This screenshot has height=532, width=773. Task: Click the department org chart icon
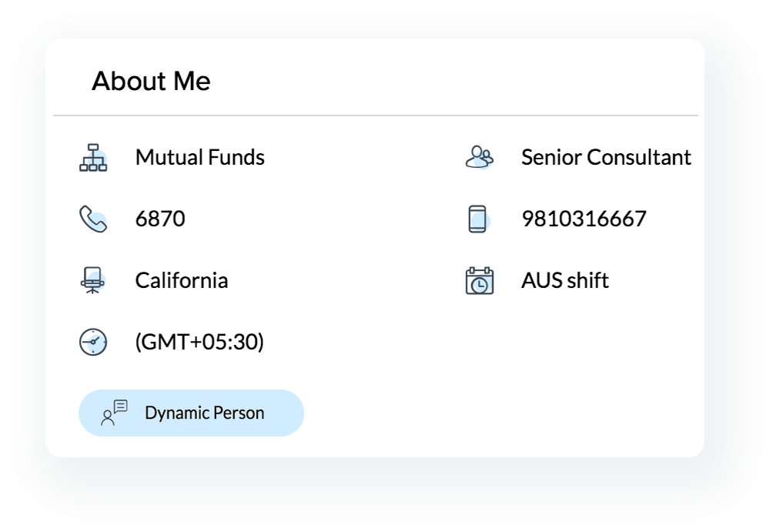pos(93,157)
